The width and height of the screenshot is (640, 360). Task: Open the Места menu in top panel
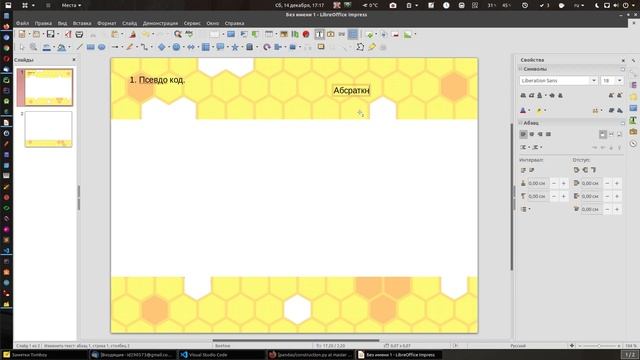point(71,5)
